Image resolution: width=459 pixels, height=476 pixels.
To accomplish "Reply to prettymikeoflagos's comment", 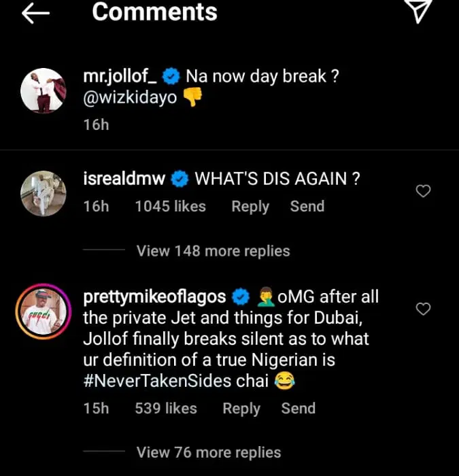I will coord(241,408).
